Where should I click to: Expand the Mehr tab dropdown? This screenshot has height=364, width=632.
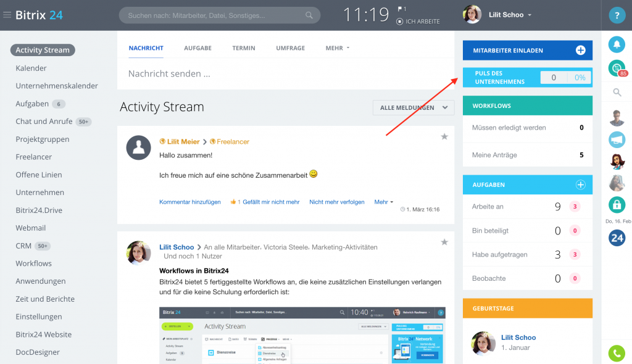coord(338,48)
